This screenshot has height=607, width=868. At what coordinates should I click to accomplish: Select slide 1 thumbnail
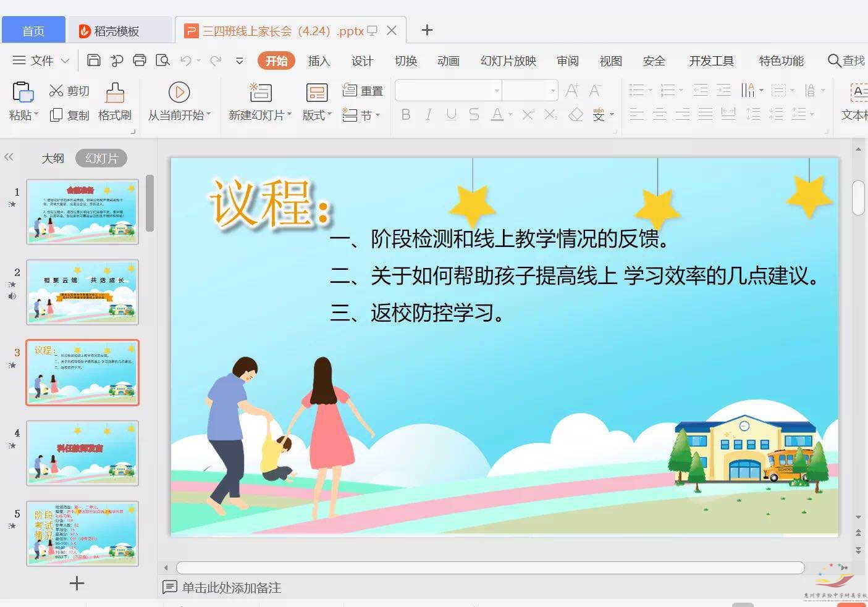[82, 212]
